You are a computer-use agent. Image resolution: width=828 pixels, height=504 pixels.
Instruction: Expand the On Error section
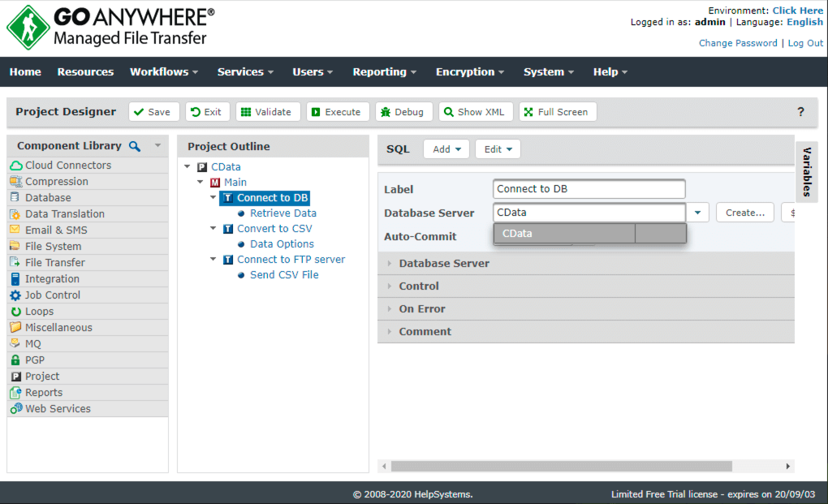[x=586, y=308]
